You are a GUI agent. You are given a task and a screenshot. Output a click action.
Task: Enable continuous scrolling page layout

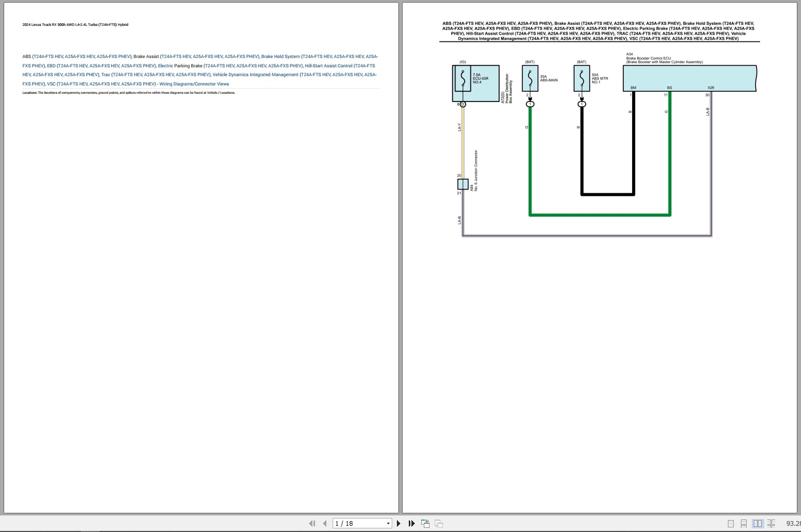pos(743,524)
